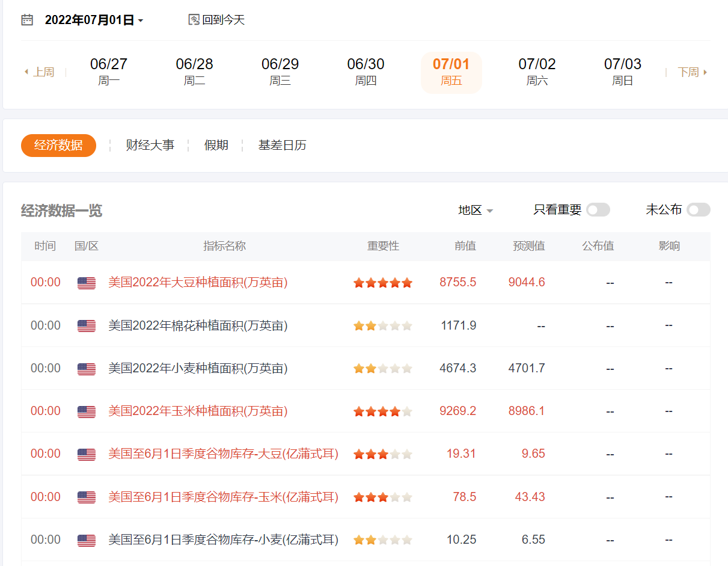
Task: Go to previous week with 上周 arrow
Action: pos(39,72)
